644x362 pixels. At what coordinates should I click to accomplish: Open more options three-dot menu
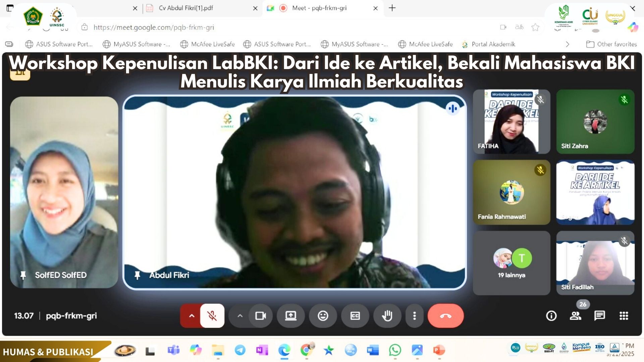pos(415,316)
